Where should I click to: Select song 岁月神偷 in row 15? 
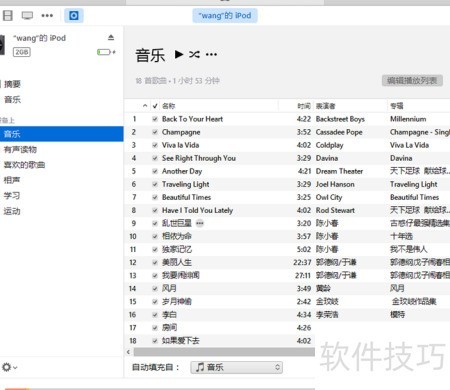(x=177, y=301)
